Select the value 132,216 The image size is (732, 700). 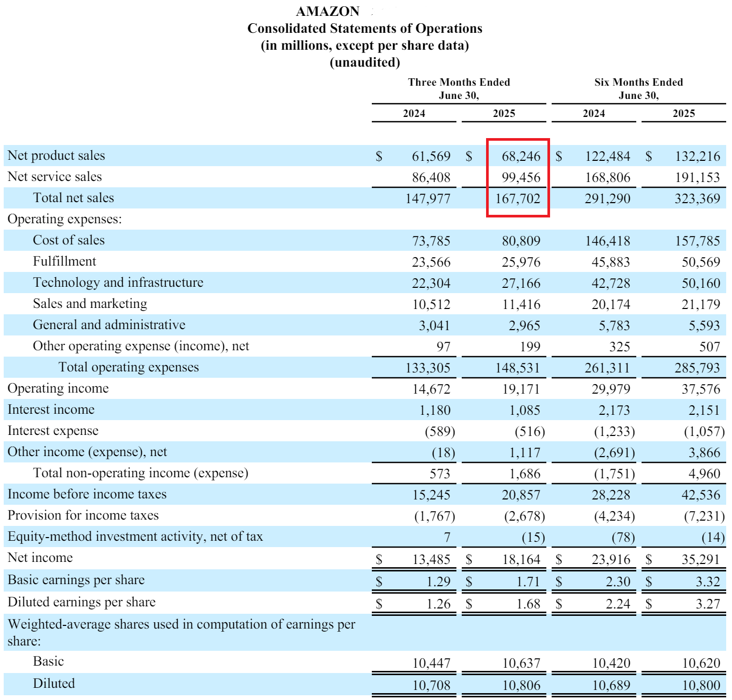pos(698,156)
